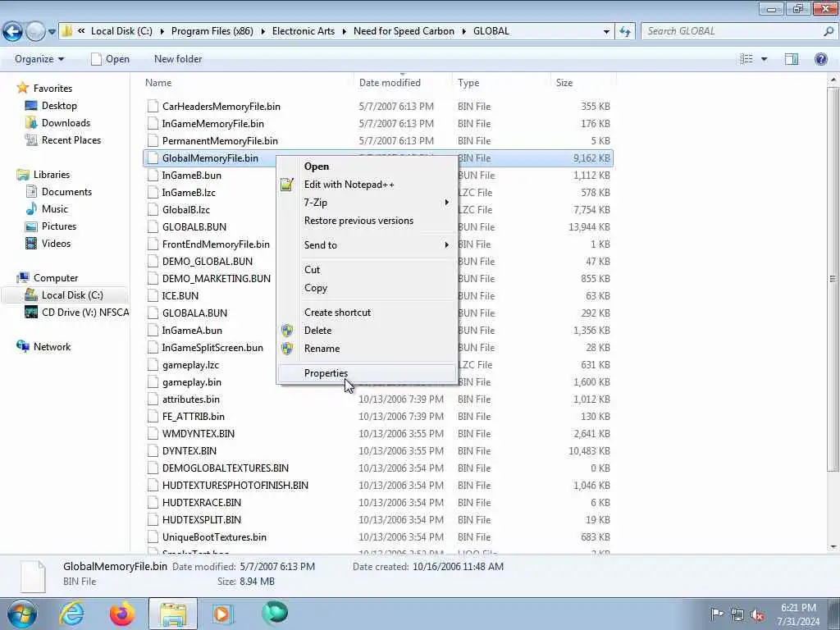Choose Properties in context menu
The image size is (840, 630).
tap(367, 373)
